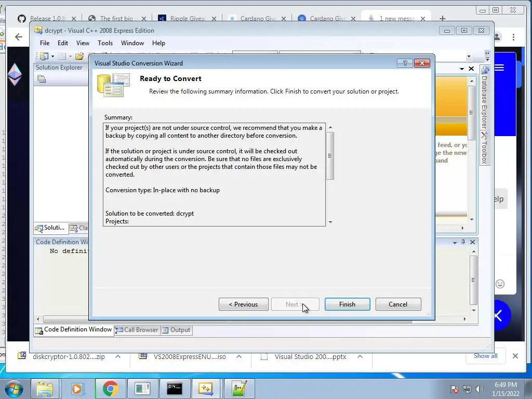Click inside the Summary text box
Image resolution: width=532 pixels, height=399 pixels.
[x=214, y=175]
